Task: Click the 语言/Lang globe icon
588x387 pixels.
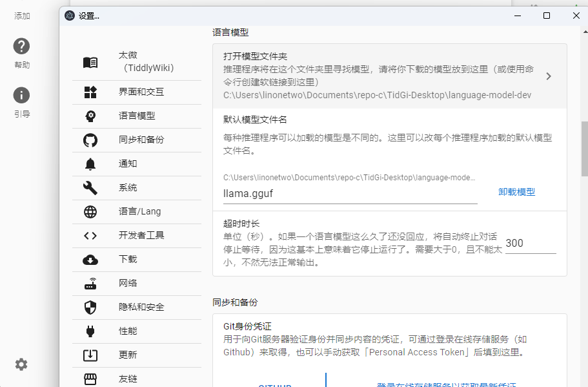Action: click(x=90, y=212)
